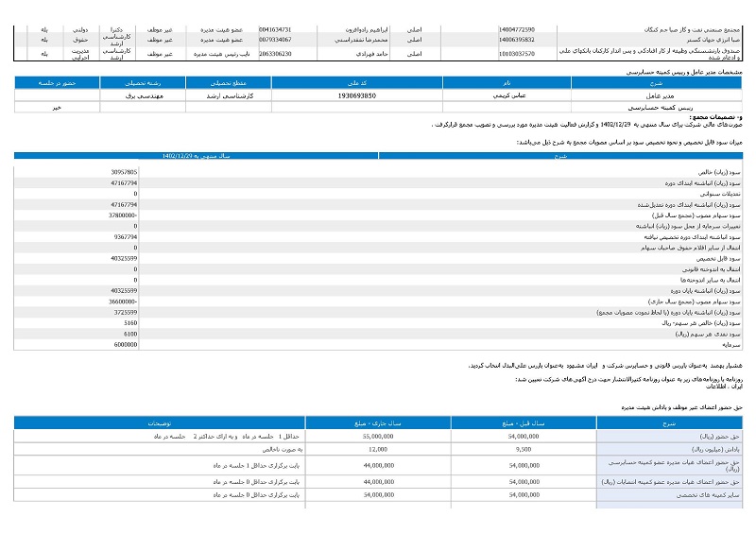Click the newspaper name ایران , اطلاعات

pos(724,387)
